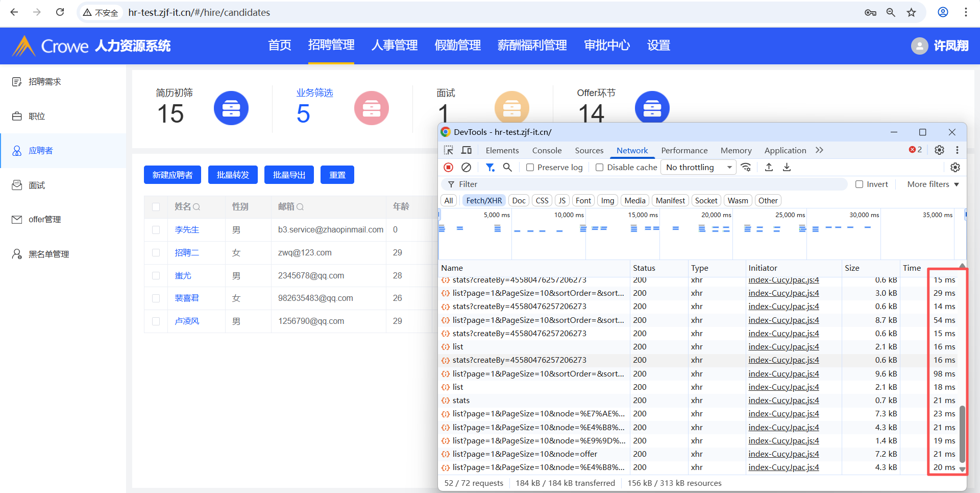Open candidate 李先生 profile link
This screenshot has width=980, height=493.
[187, 230]
